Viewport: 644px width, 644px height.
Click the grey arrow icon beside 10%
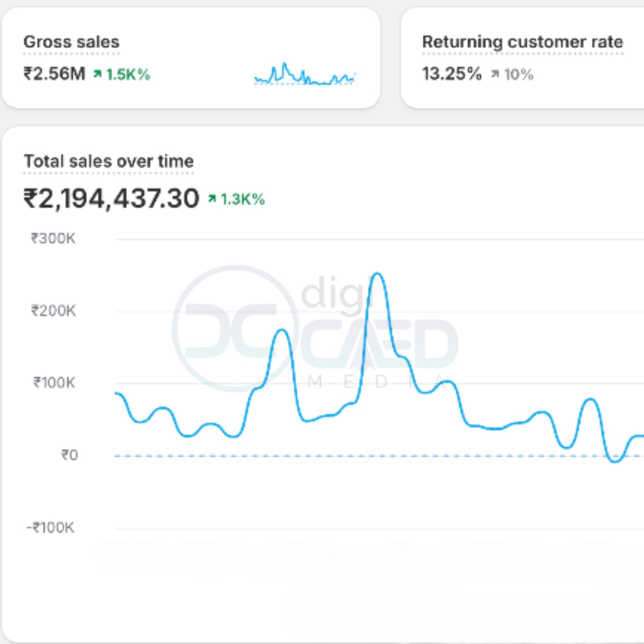click(x=495, y=74)
